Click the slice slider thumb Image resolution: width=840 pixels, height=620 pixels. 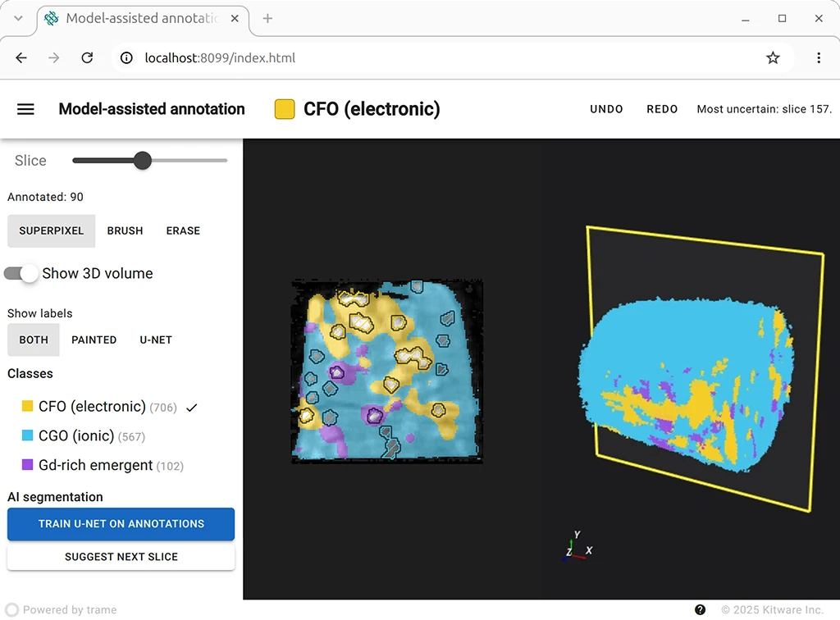pos(143,160)
